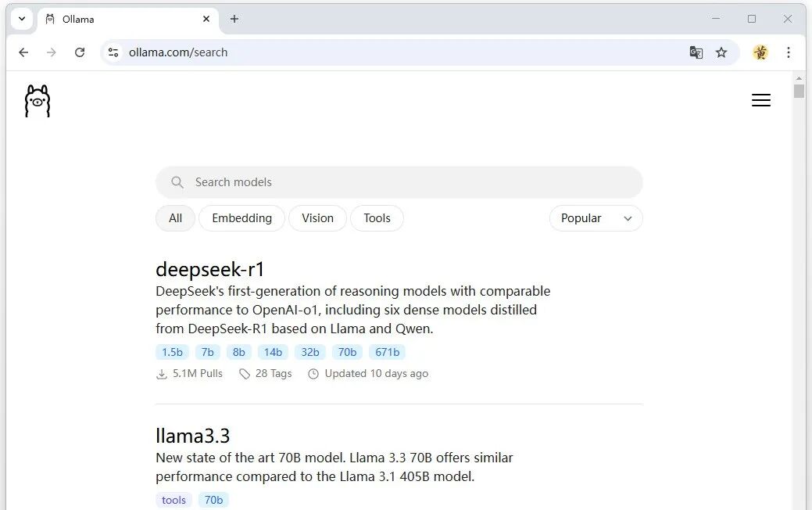Viewport: 812px width, 510px height.
Task: Reload the Ollama search page
Action: pos(80,52)
